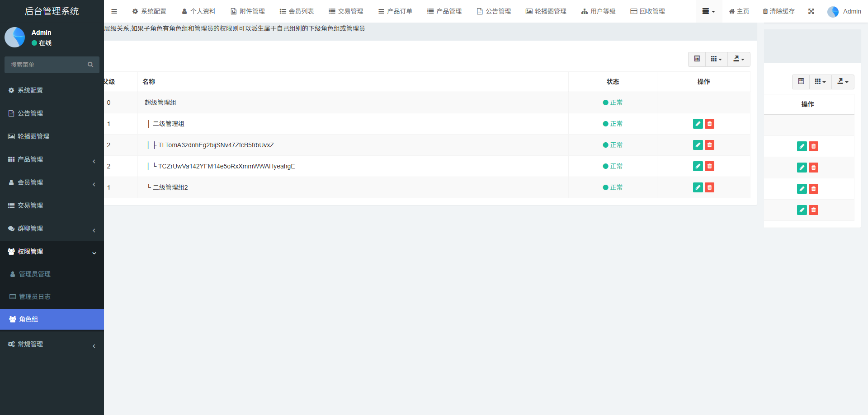The width and height of the screenshot is (868, 415).
Task: Click the 清除缓存 button
Action: tap(778, 11)
